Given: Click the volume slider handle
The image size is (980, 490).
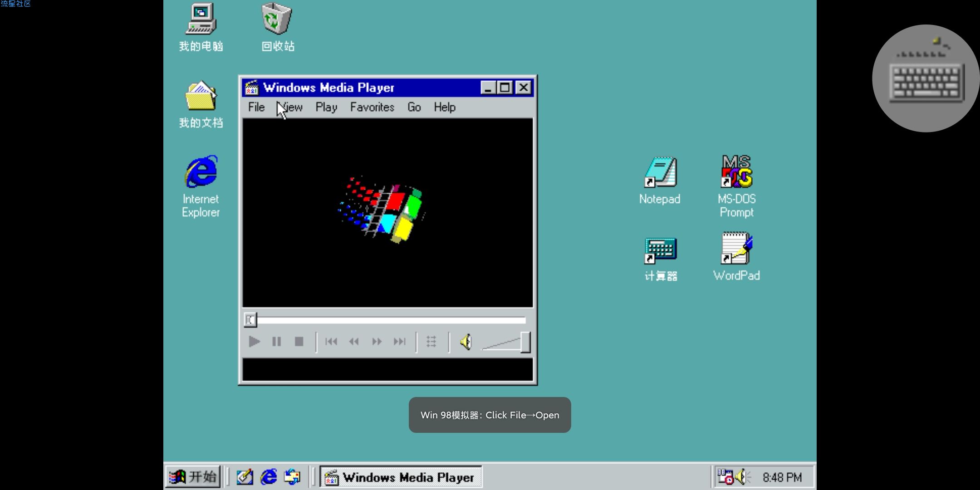Looking at the screenshot, I should tap(525, 343).
